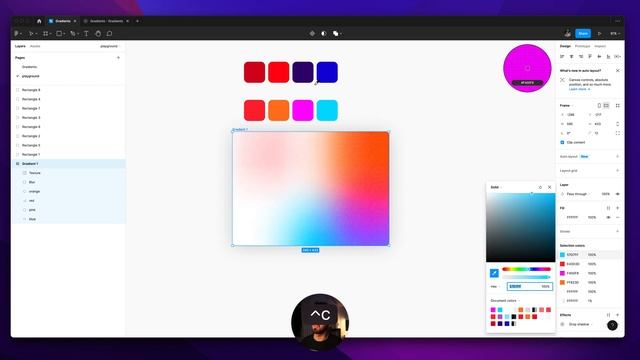Select the Move tool

click(31, 33)
